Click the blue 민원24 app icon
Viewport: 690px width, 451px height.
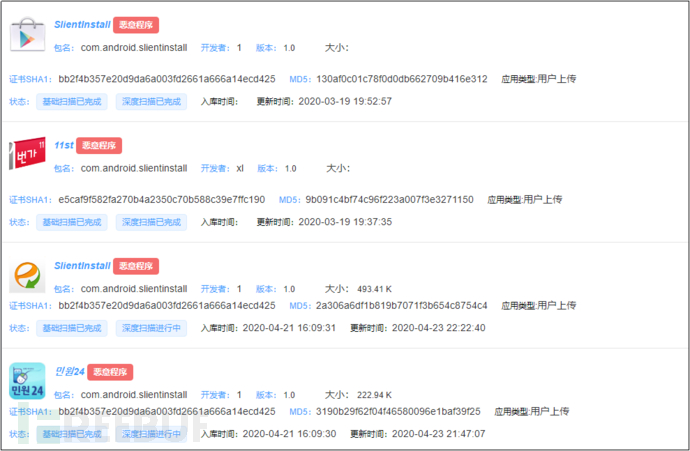click(27, 381)
